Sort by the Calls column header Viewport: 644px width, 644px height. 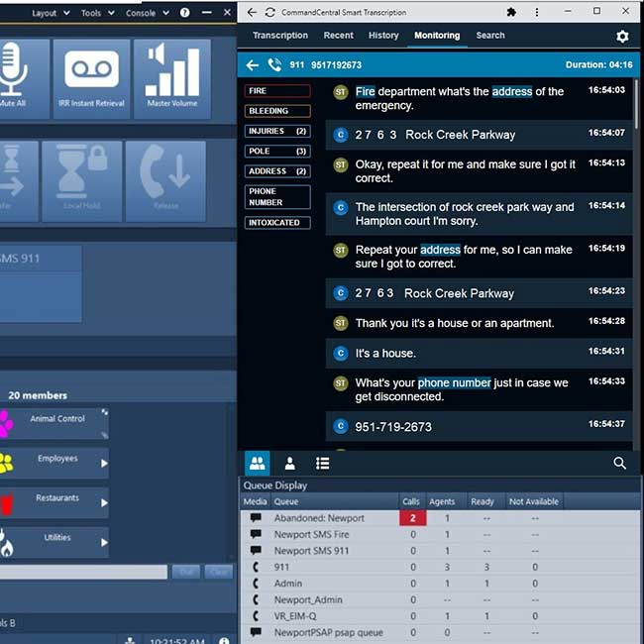click(412, 501)
